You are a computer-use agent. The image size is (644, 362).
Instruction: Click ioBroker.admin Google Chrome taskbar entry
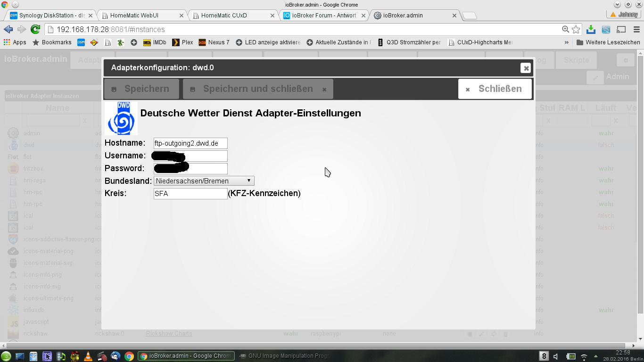pyautogui.click(x=186, y=356)
